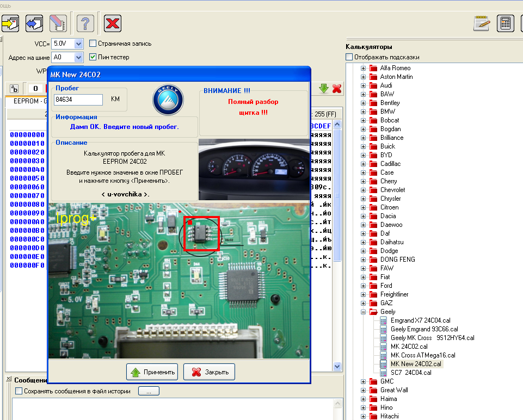Screen dimensions: 523x420
Task: Click the Ford folder icon
Action: 373,285
